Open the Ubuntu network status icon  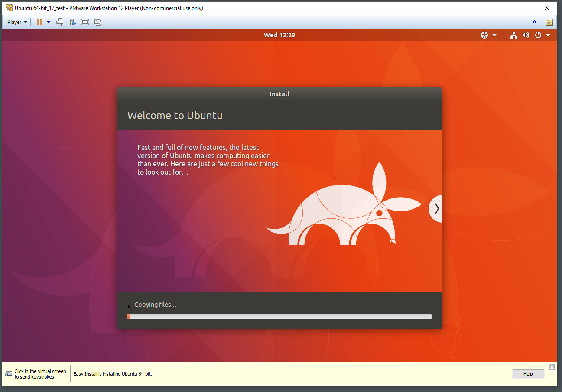[x=513, y=35]
